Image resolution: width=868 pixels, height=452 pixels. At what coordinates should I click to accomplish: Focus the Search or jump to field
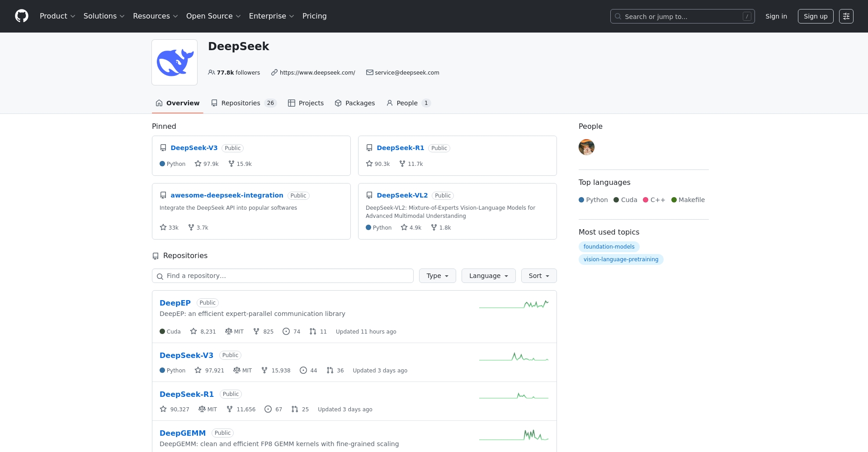(682, 16)
